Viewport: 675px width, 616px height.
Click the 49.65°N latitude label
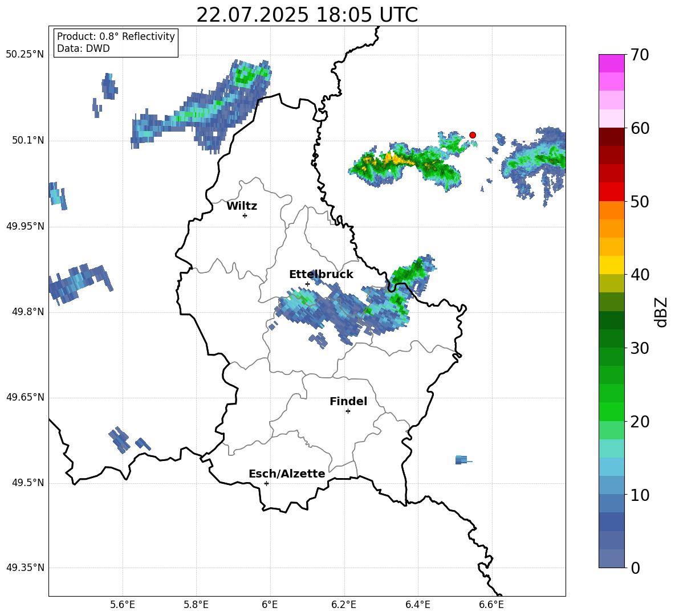point(25,397)
